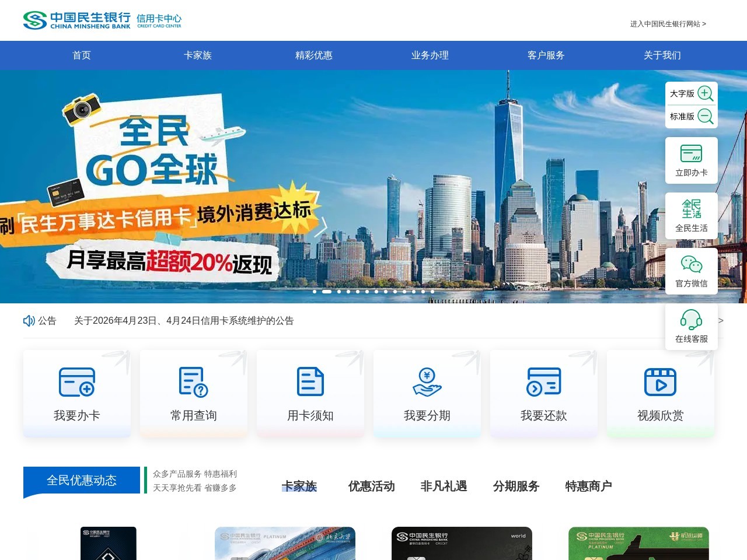Viewport: 747px width, 560px height.
Task: Open 全民生活 sidebar icon
Action: tap(692, 209)
